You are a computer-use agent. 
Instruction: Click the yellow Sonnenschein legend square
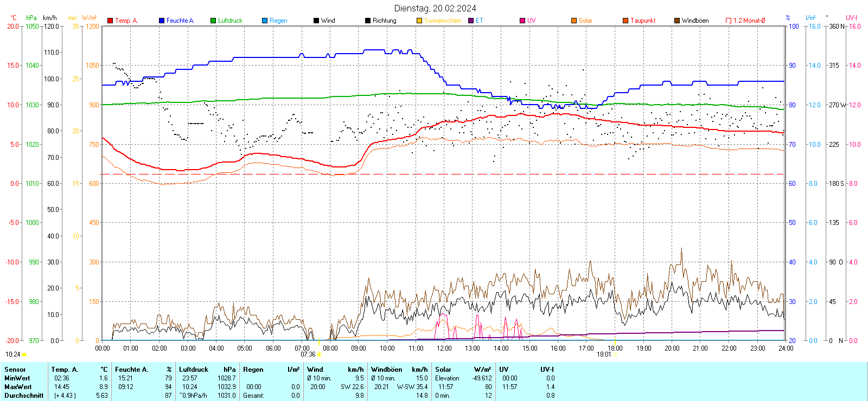pyautogui.click(x=419, y=21)
